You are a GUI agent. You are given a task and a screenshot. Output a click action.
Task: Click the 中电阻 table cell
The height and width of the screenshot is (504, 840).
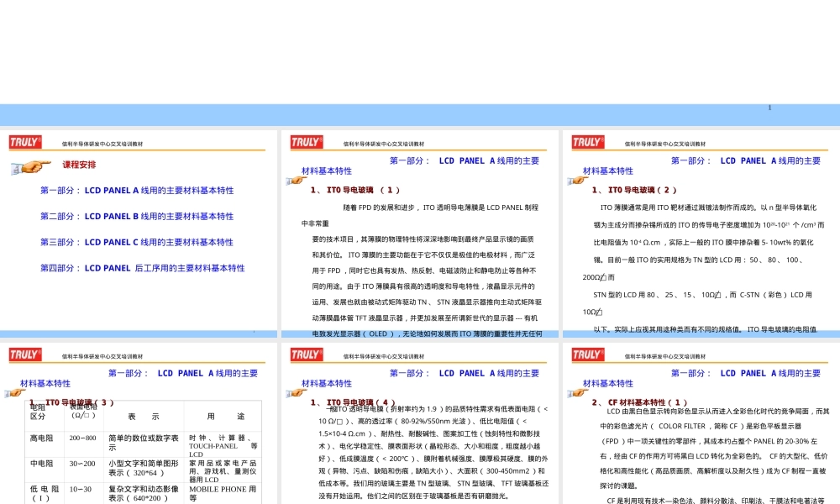click(x=45, y=470)
